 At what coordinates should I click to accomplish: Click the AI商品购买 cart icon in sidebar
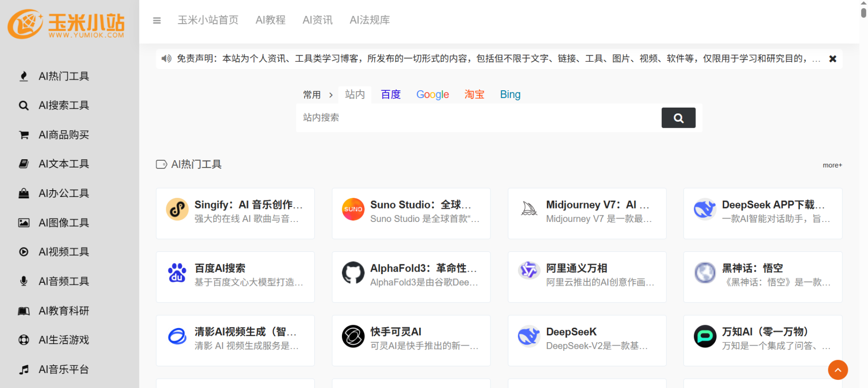tap(24, 135)
